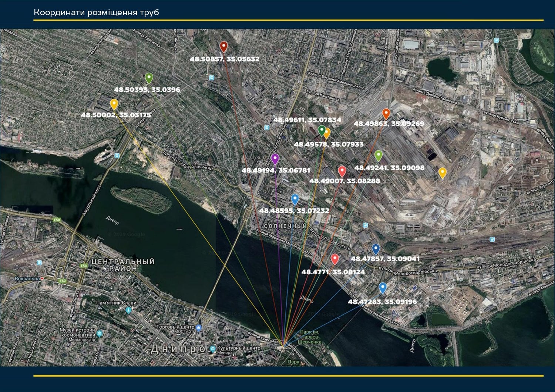Select the red pin above 48.4771, 35.08124
This screenshot has width=555, height=392.
[334, 259]
